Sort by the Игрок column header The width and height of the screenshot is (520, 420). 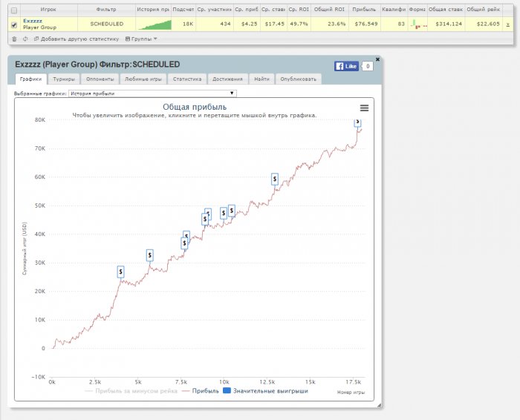coord(48,10)
